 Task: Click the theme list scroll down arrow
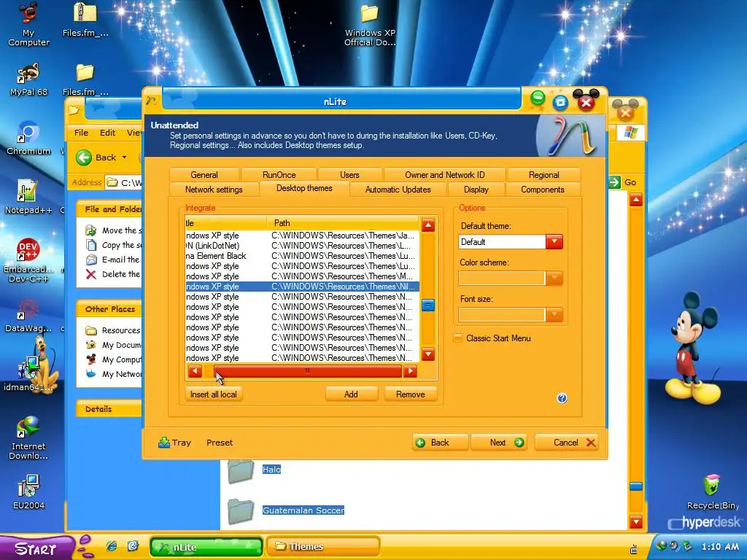point(427,354)
